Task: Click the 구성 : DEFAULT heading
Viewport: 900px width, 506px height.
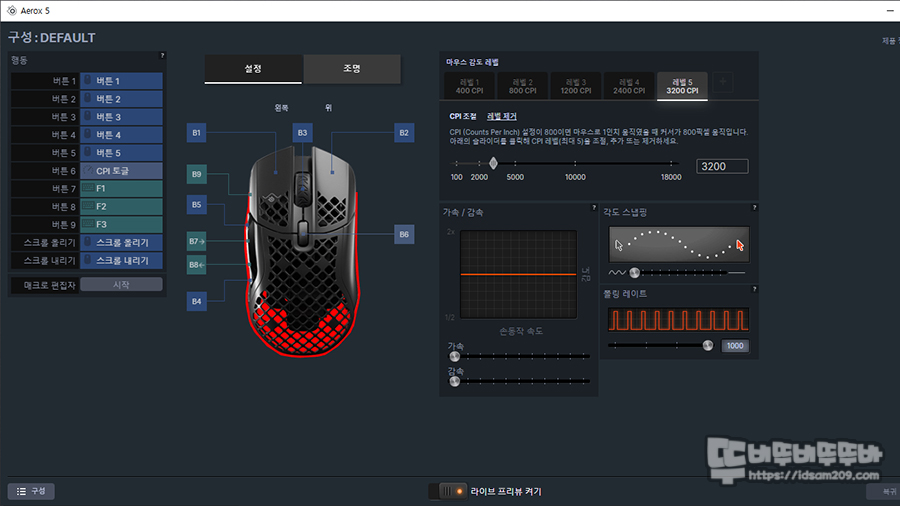Action: 52,38
